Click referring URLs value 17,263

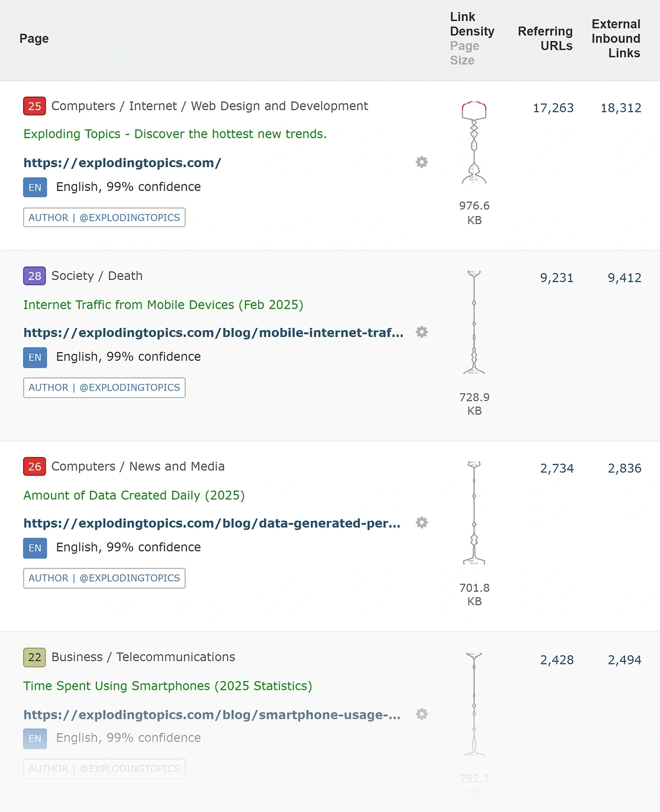point(553,108)
